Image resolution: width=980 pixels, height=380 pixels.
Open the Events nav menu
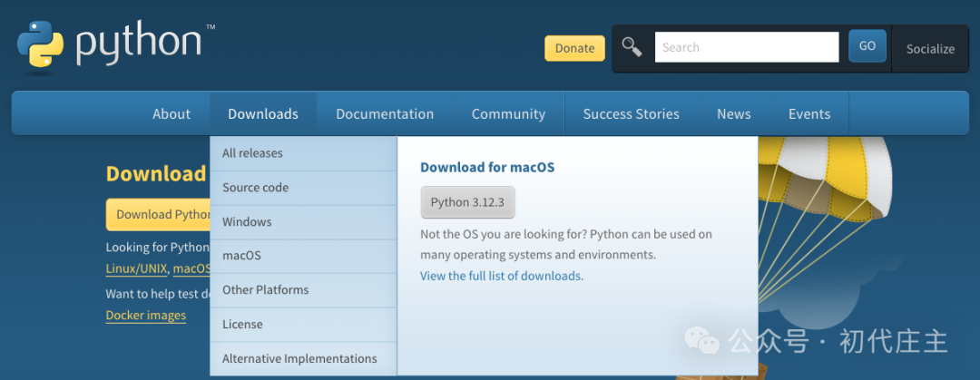pos(809,113)
